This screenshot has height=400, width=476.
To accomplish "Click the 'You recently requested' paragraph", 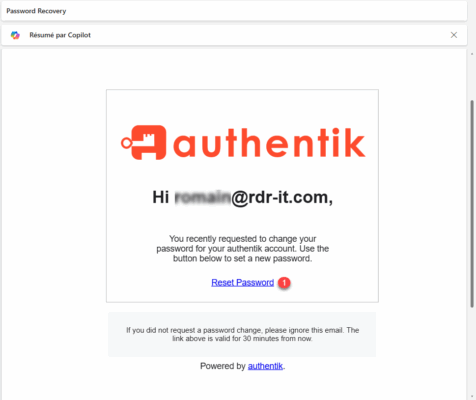I will pyautogui.click(x=243, y=249).
